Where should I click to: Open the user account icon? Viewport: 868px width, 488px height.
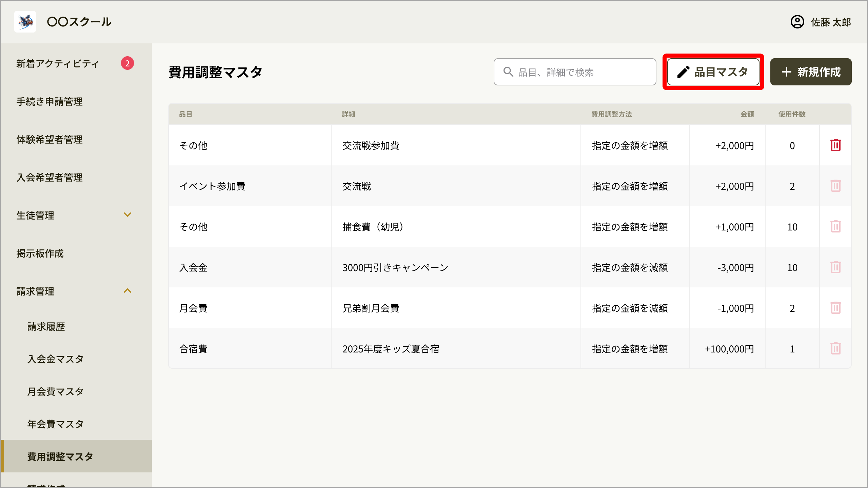[797, 22]
